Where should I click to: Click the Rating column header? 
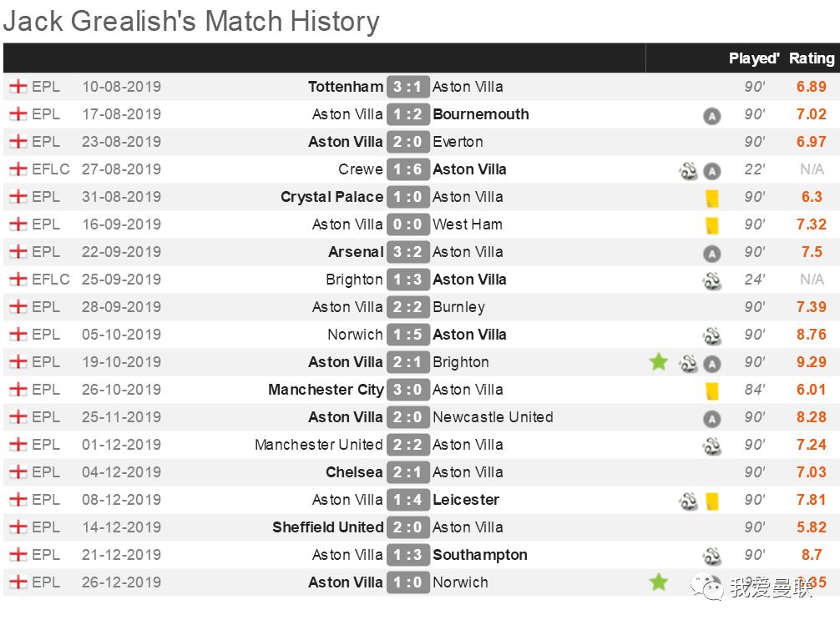(x=812, y=58)
